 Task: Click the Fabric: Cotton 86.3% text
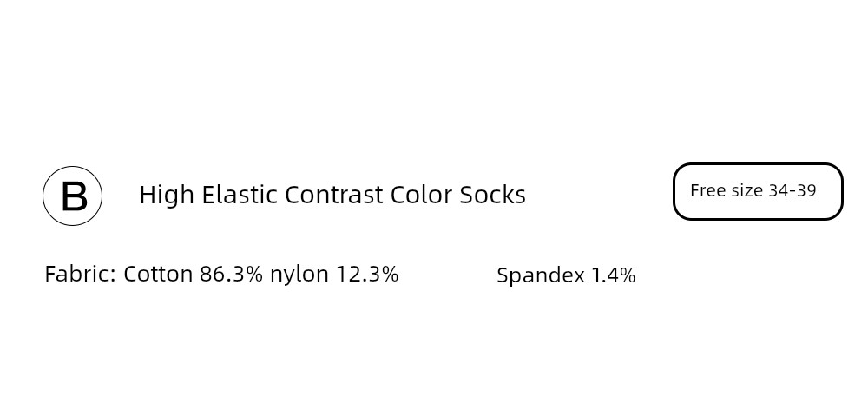tap(154, 275)
